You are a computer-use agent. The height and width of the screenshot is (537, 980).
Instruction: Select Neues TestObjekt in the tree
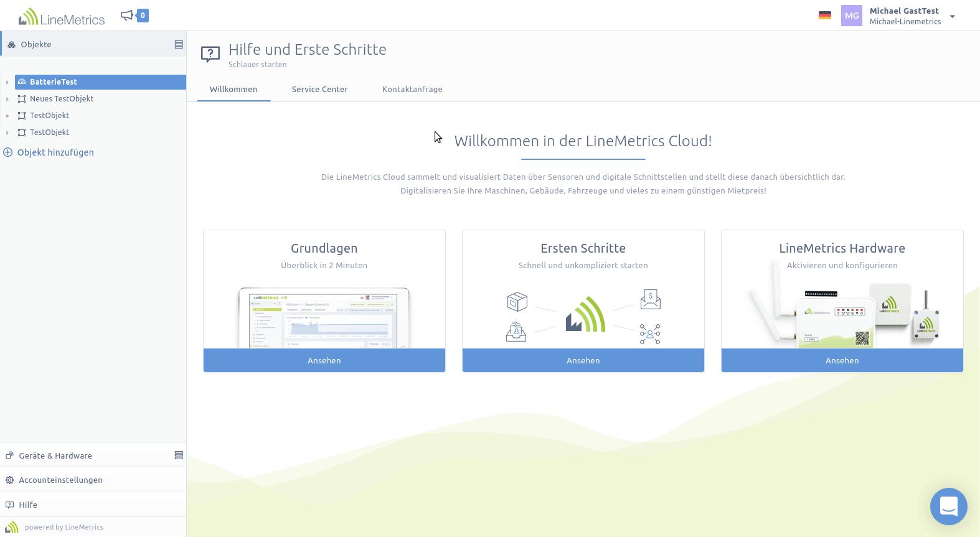(62, 98)
